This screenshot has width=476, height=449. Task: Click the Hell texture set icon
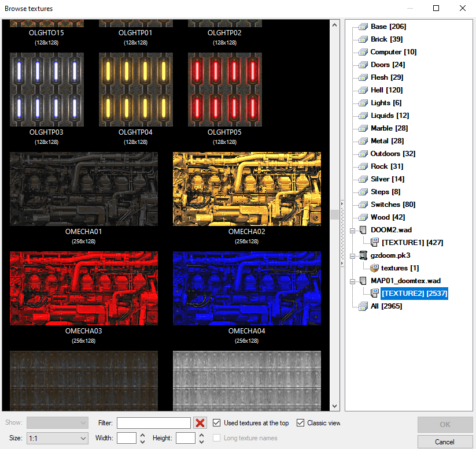coord(363,90)
